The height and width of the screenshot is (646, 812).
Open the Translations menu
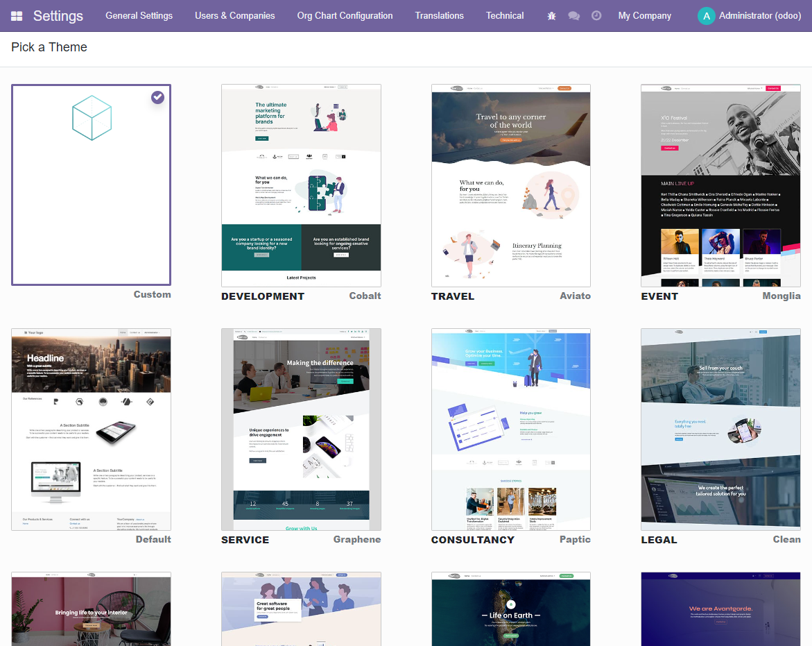[x=439, y=16]
